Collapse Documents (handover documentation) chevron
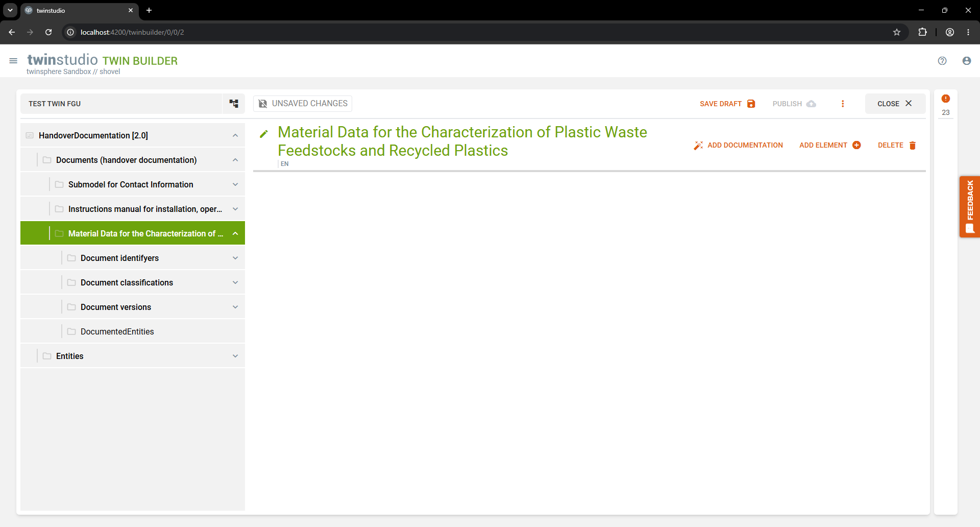The height and width of the screenshot is (527, 980). (x=235, y=160)
